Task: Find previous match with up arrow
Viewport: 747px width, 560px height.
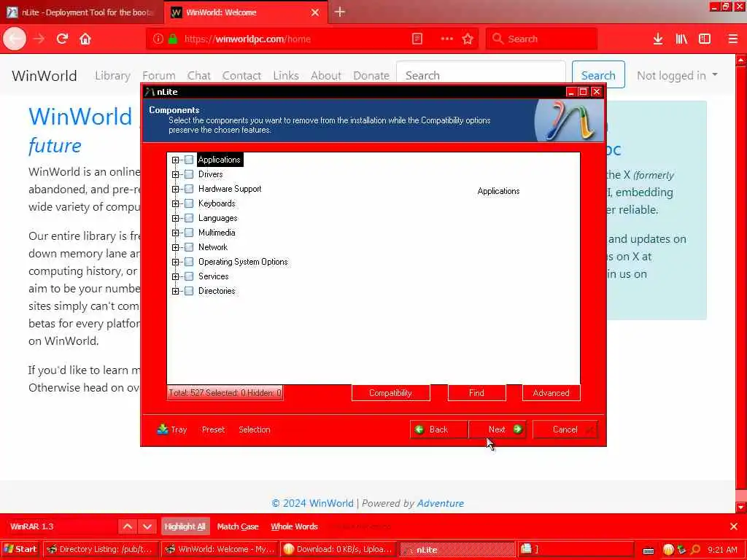Action: pos(128,526)
